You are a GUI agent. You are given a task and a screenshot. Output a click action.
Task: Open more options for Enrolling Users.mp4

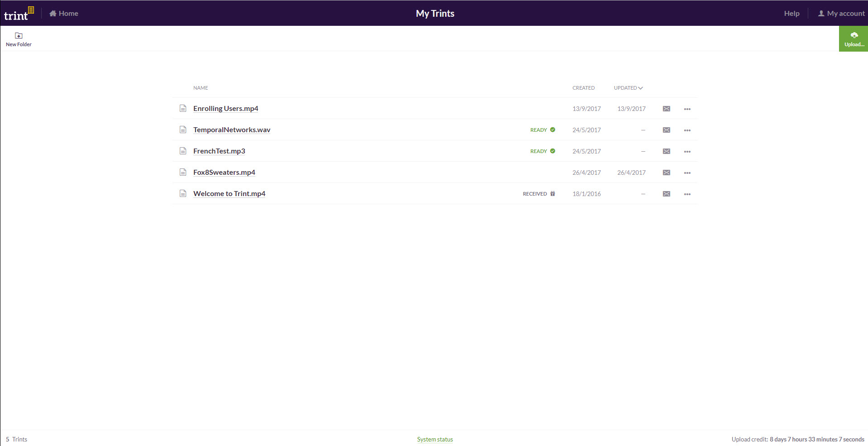tap(687, 109)
